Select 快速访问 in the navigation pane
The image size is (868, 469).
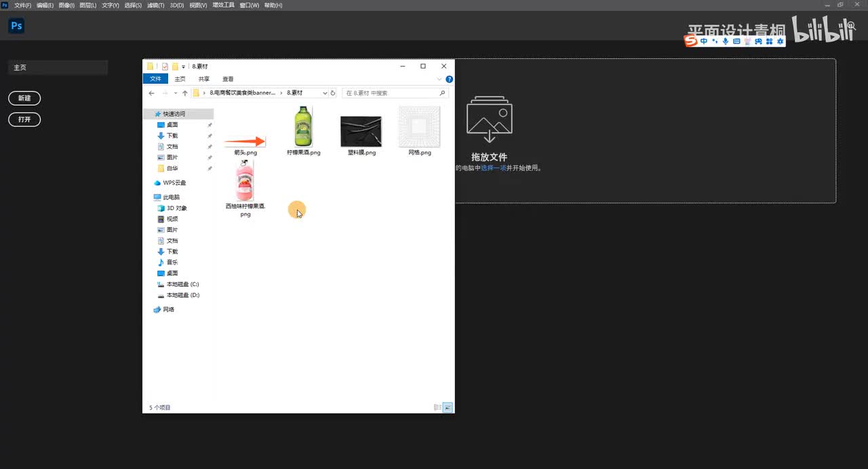click(x=178, y=114)
